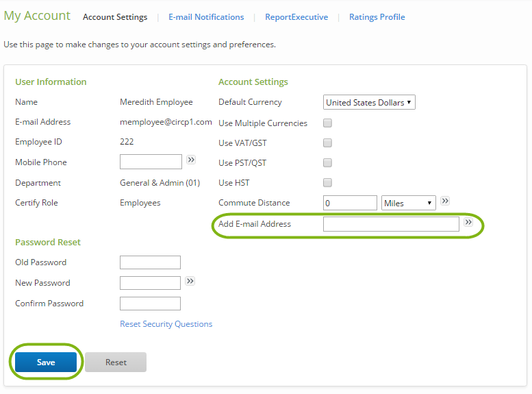Click the Reset button
532x394 pixels.
(x=116, y=362)
